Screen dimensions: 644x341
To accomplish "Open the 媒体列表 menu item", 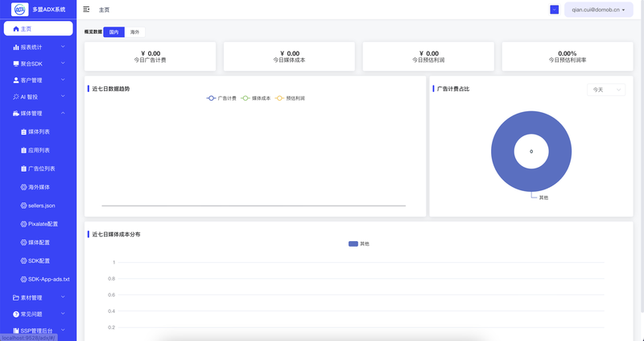I will [x=38, y=131].
